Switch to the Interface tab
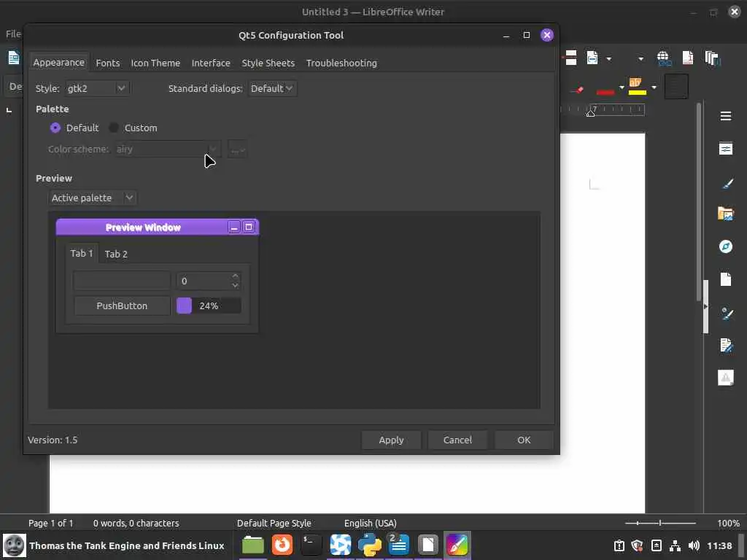This screenshot has width=747, height=560. tap(211, 63)
